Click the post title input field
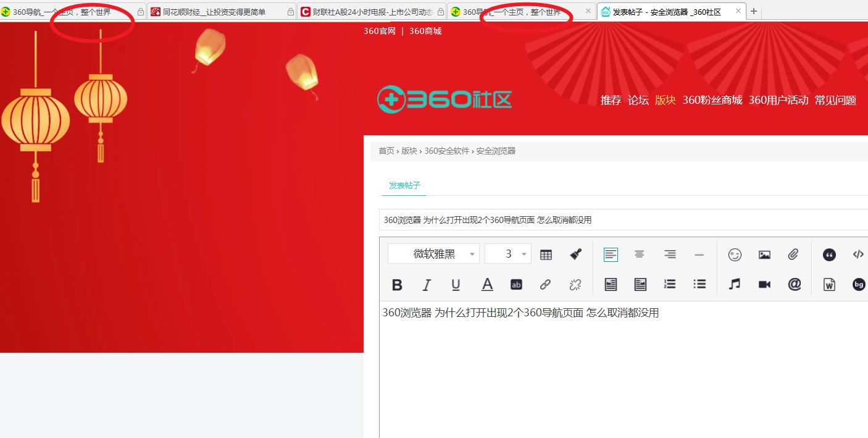This screenshot has height=438, width=868. point(617,220)
